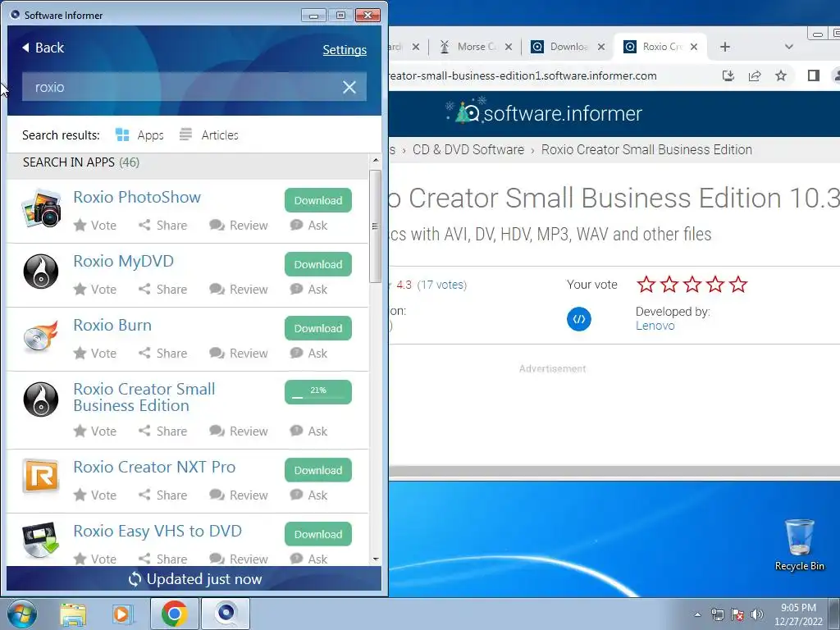Viewport: 840px width, 630px height.
Task: Show hidden system tray icons
Action: click(x=697, y=614)
